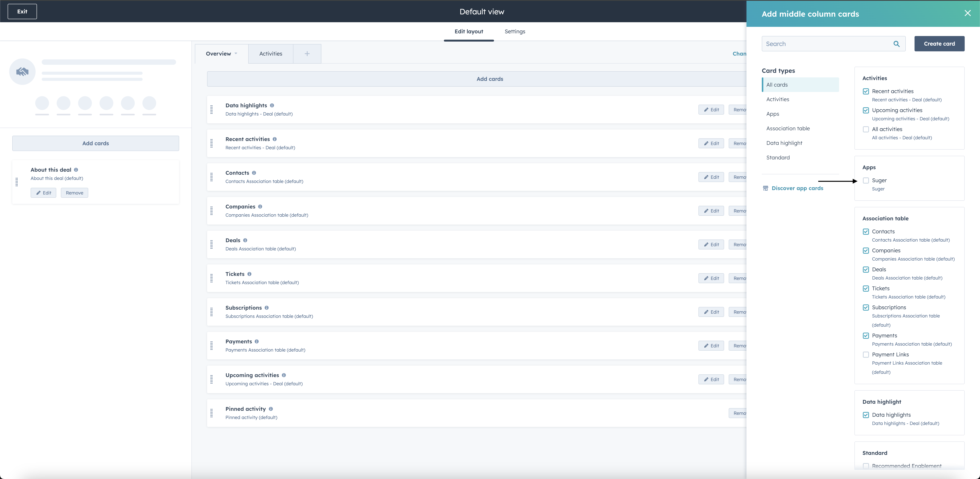Screen dimensions: 980x479
Task: Click the deal handshake avatar icon
Action: 22,72
